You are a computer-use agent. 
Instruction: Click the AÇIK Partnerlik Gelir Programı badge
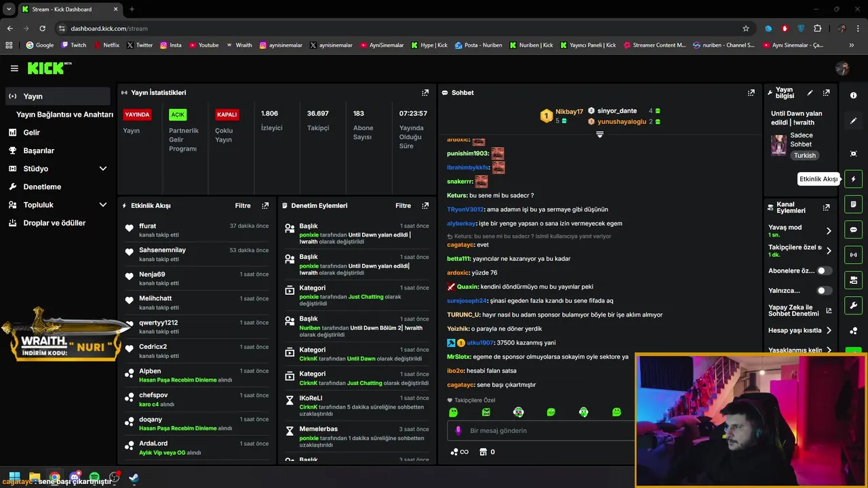(x=178, y=115)
